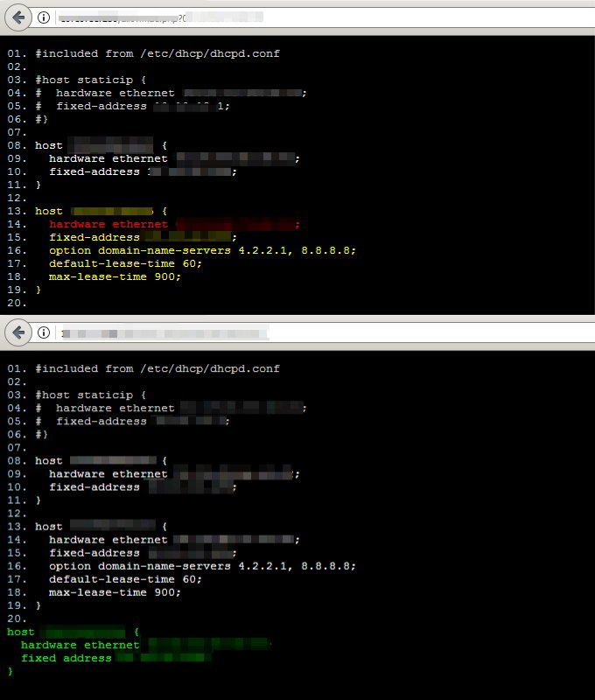Viewport: 595px width, 700px height.
Task: Click yellow 'max-lease-time 900;' in top pane
Action: (115, 276)
